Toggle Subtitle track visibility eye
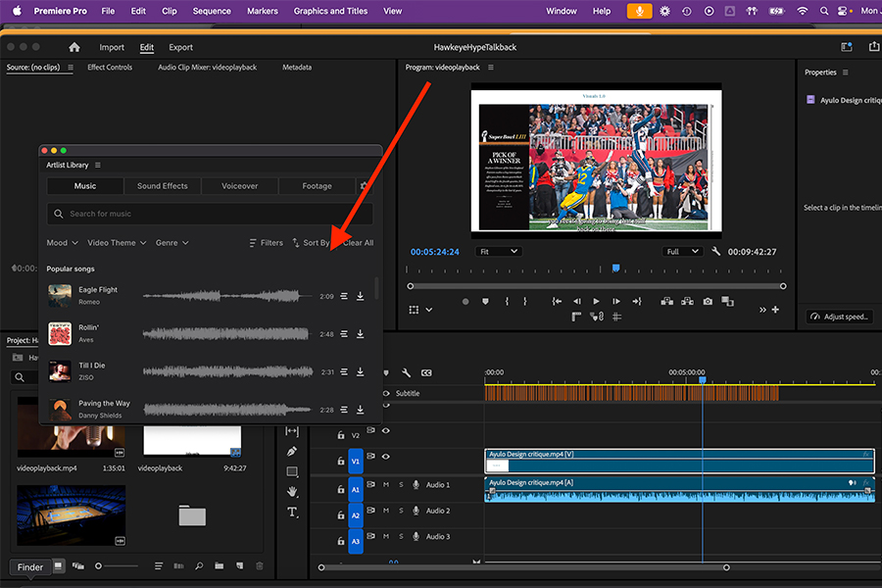882x588 pixels. [x=386, y=393]
